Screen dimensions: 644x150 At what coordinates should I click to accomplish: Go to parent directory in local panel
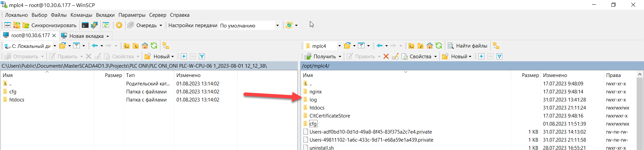tap(127, 46)
